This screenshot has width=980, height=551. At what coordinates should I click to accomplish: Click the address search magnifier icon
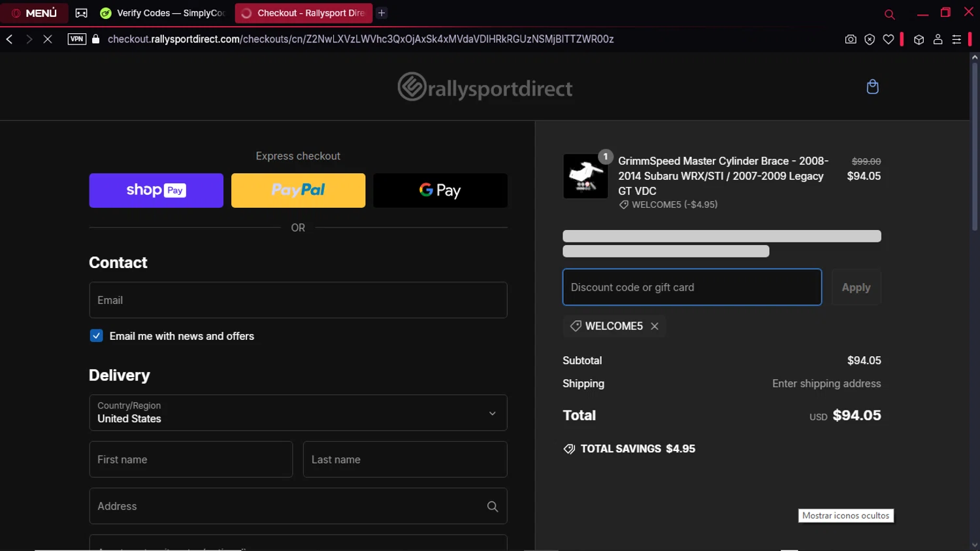tap(493, 507)
